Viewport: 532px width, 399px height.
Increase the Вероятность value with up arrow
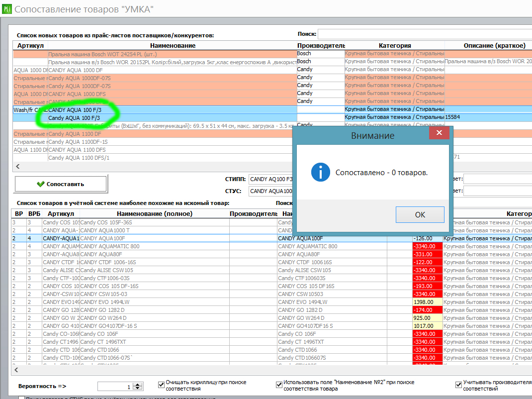pos(137,385)
